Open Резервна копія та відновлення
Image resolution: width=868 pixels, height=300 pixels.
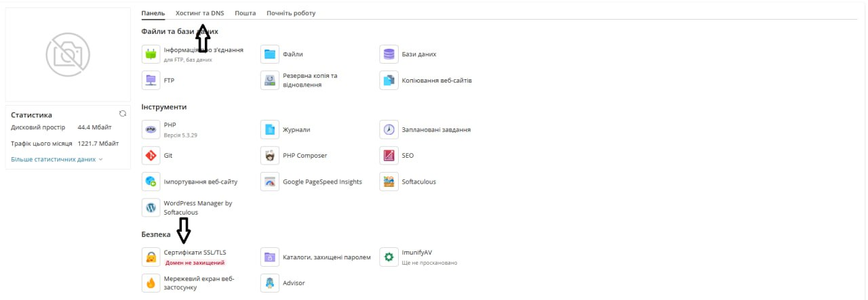click(x=310, y=81)
